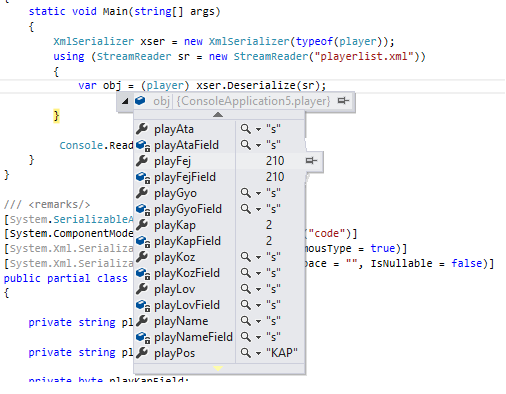Open visualizer dropdown arrow for playAta
This screenshot has height=394, width=506.
258,129
